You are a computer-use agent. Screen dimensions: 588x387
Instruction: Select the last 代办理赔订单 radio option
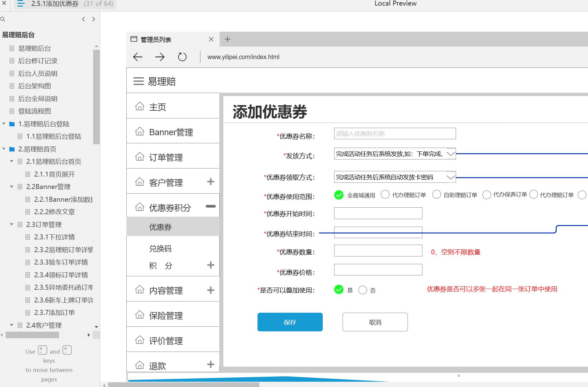(534, 195)
